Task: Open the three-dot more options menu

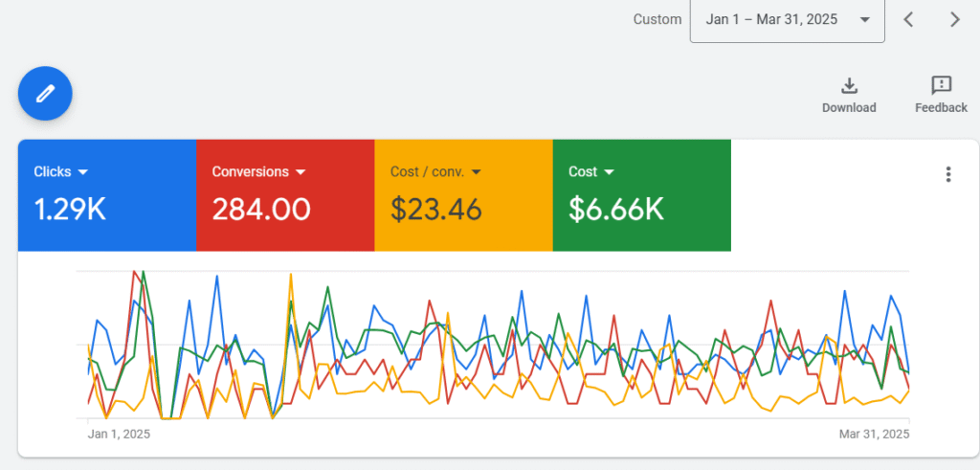Action: coord(947,174)
